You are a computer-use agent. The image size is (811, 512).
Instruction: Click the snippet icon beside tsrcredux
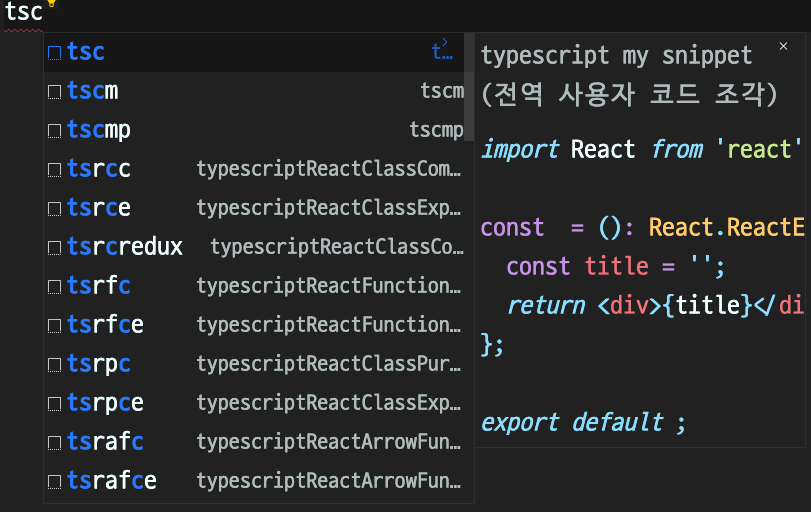coord(54,248)
